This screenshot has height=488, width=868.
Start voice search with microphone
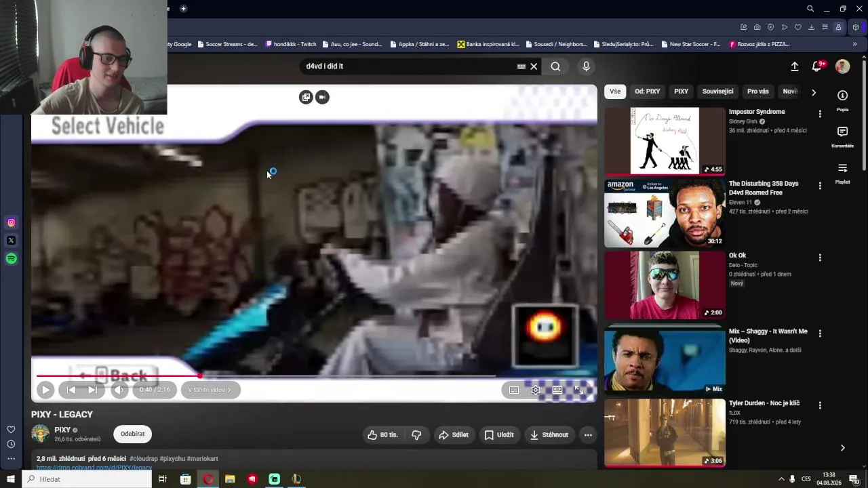tap(587, 66)
